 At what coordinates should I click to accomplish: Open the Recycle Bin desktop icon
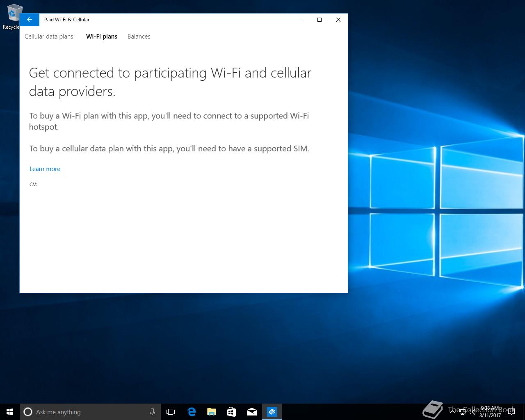pyautogui.click(x=12, y=17)
